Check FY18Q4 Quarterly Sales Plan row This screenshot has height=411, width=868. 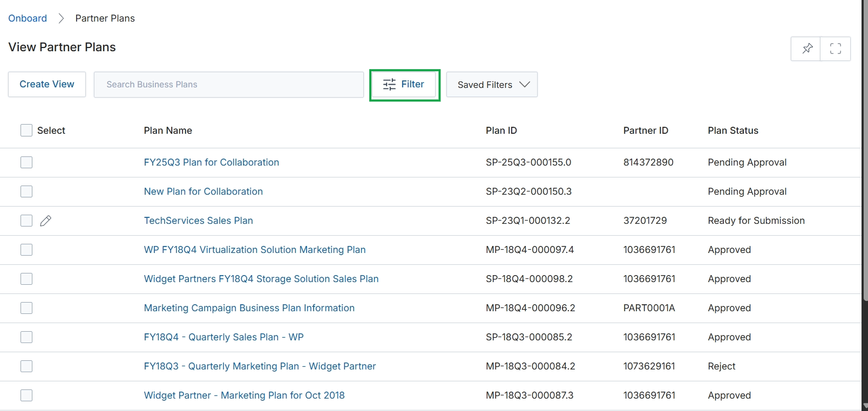pos(26,337)
